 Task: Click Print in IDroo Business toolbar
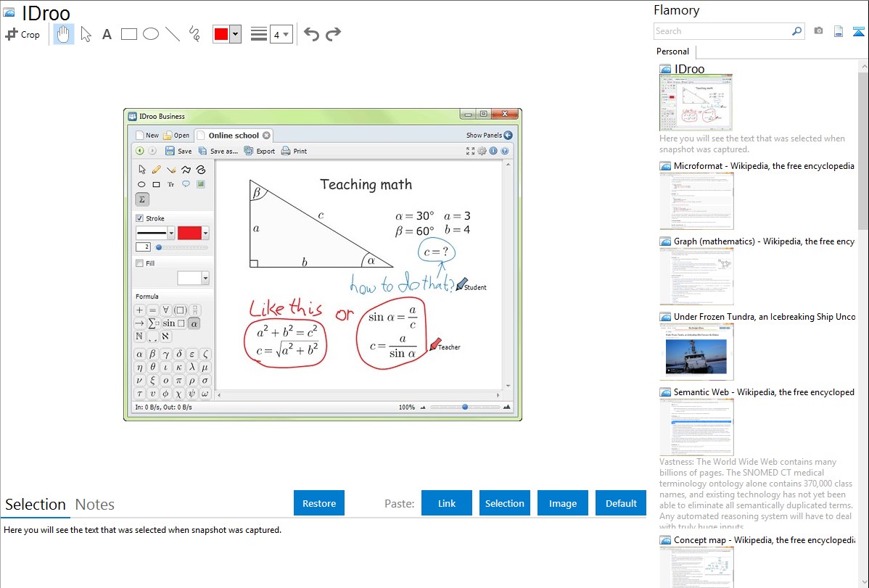(294, 151)
